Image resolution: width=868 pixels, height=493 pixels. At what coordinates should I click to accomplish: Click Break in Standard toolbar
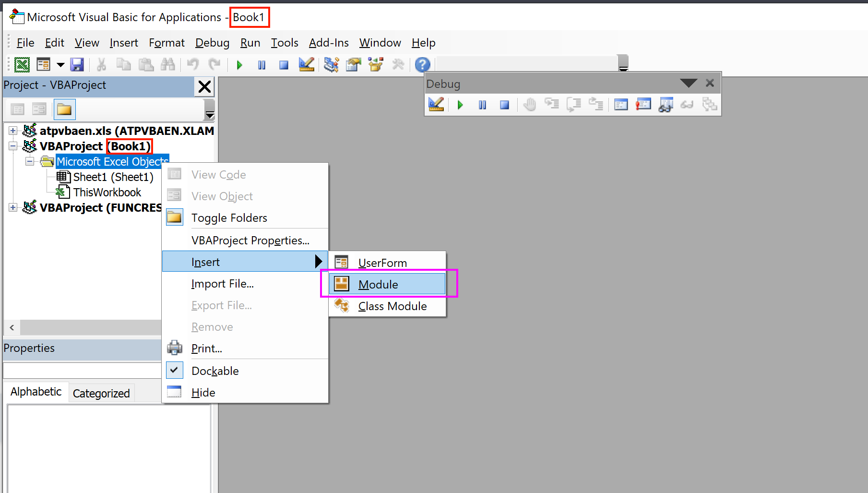click(262, 65)
